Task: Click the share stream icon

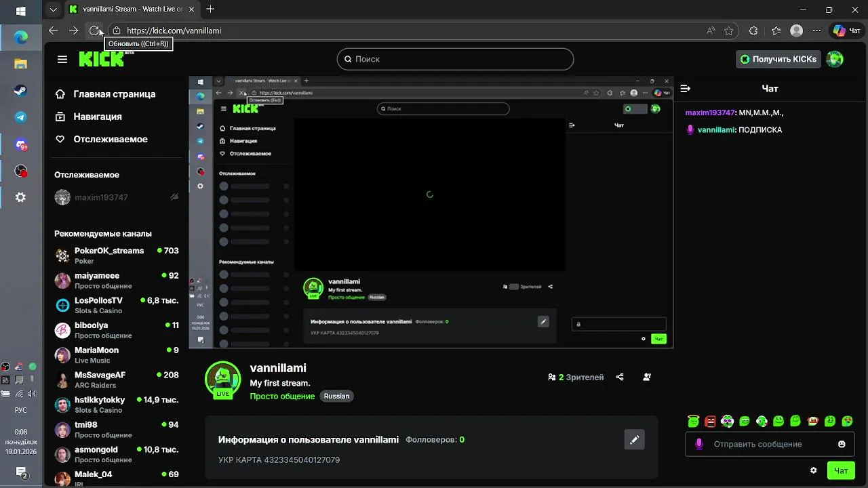Action: click(x=620, y=377)
